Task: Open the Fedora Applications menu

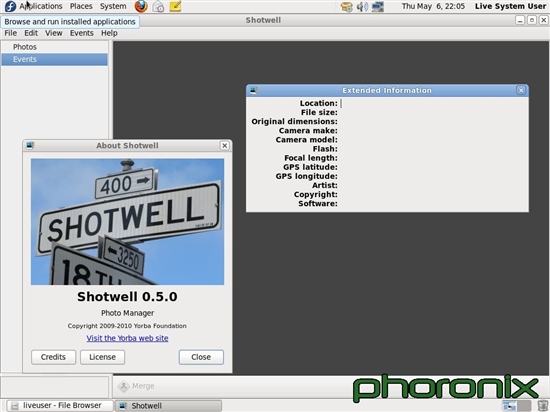Action: tap(34, 6)
